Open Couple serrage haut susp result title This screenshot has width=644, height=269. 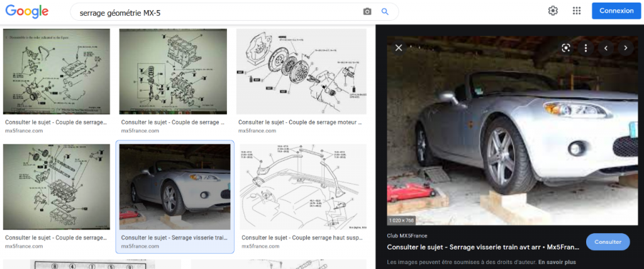pos(303,238)
